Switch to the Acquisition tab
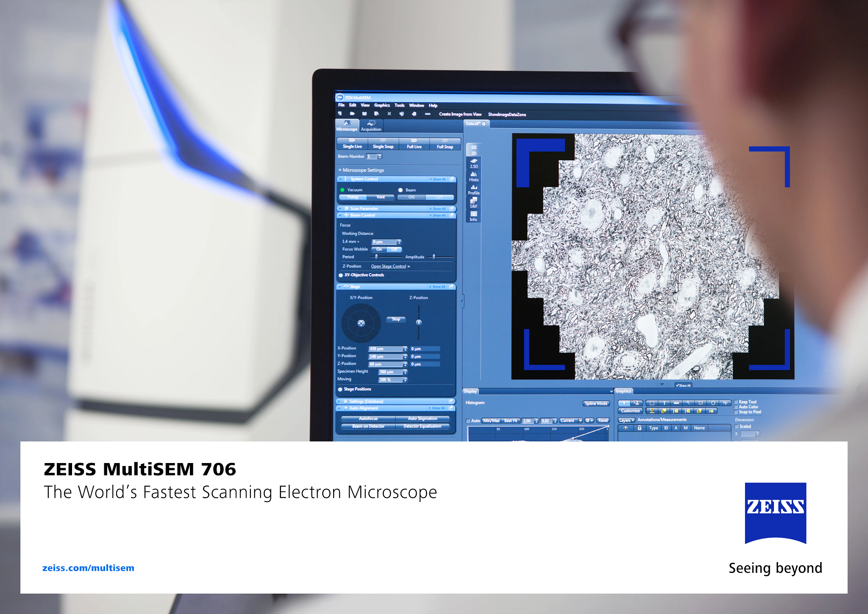 (x=371, y=126)
